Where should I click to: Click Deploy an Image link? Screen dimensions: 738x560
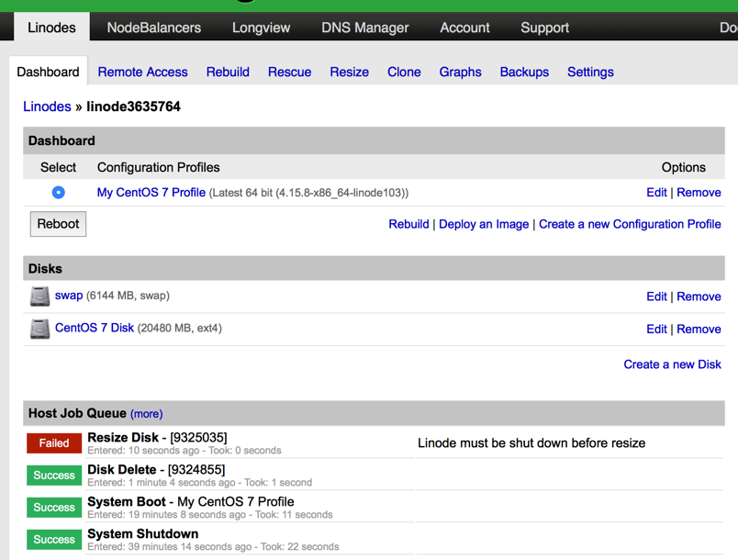coord(484,224)
